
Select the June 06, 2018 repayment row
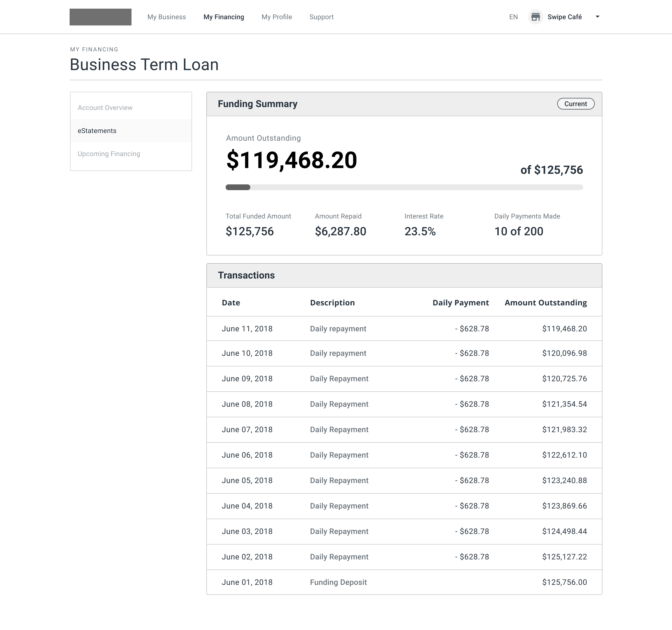click(404, 455)
